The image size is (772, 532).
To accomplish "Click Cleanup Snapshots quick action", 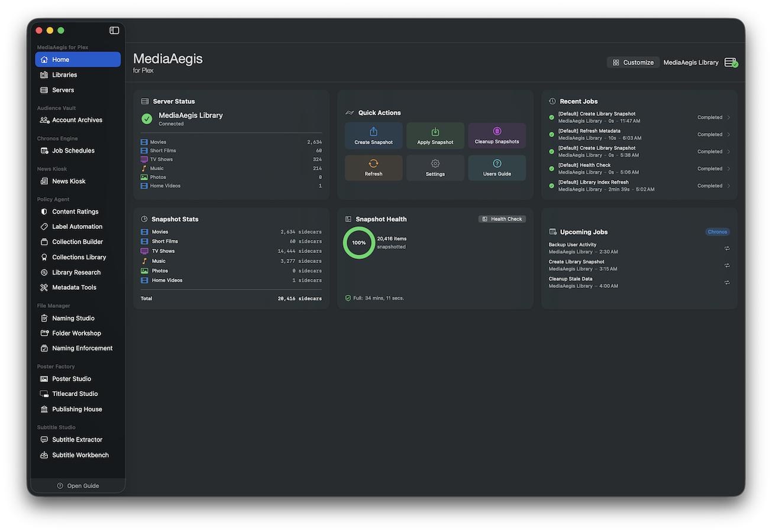I will pos(497,136).
